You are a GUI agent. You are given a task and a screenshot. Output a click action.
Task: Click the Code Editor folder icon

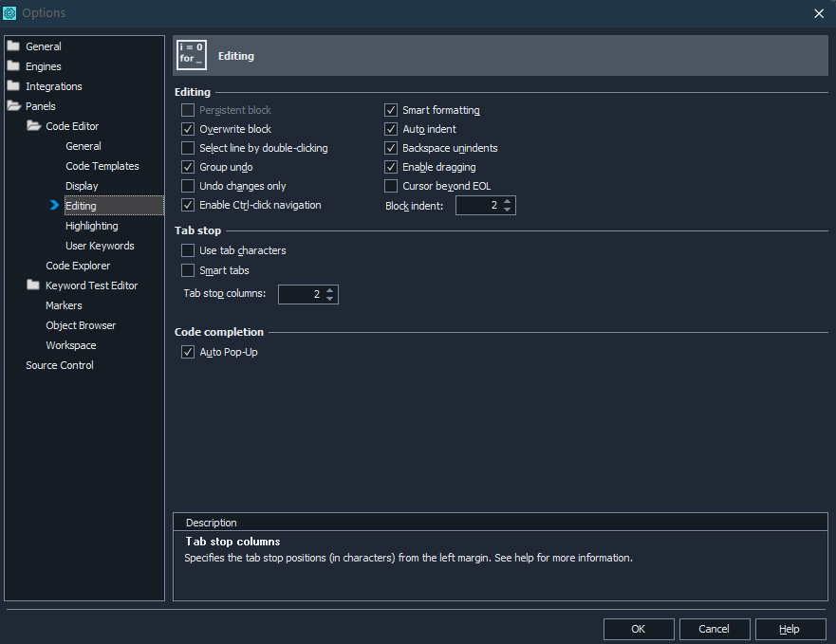click(x=33, y=126)
